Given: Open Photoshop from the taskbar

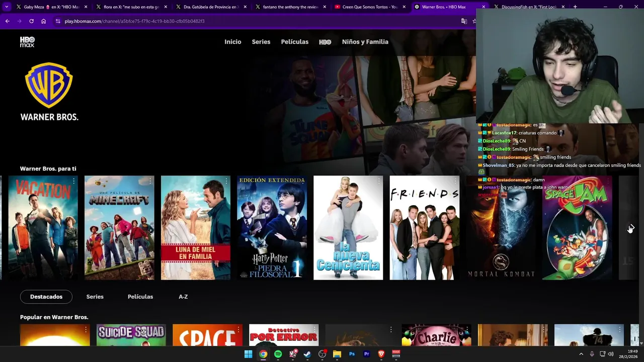Looking at the screenshot, I should (x=352, y=354).
